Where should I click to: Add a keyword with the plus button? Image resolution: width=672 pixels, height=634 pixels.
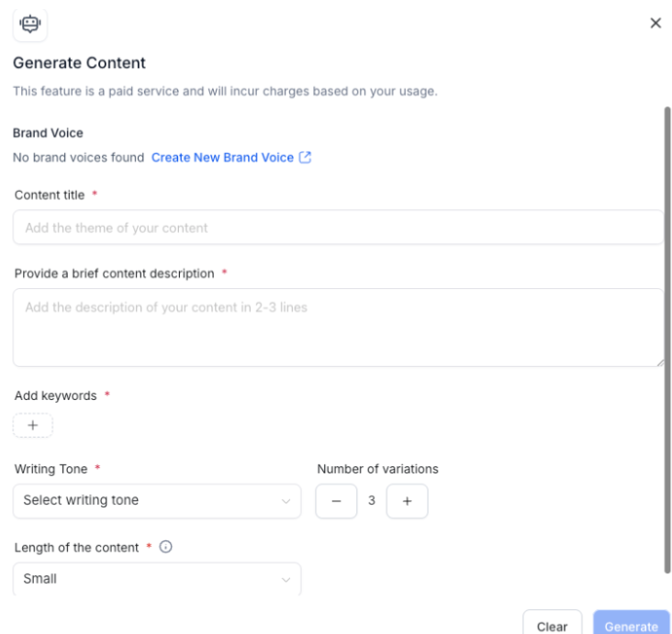[x=33, y=426]
